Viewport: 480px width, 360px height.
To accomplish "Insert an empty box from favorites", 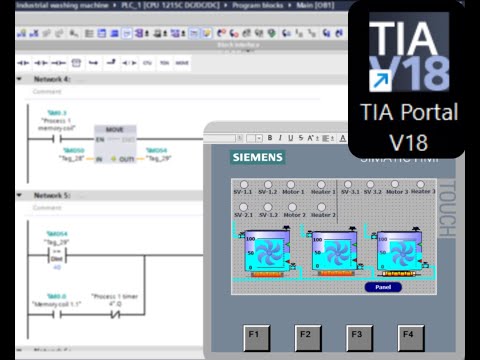I will pyautogui.click(x=76, y=63).
